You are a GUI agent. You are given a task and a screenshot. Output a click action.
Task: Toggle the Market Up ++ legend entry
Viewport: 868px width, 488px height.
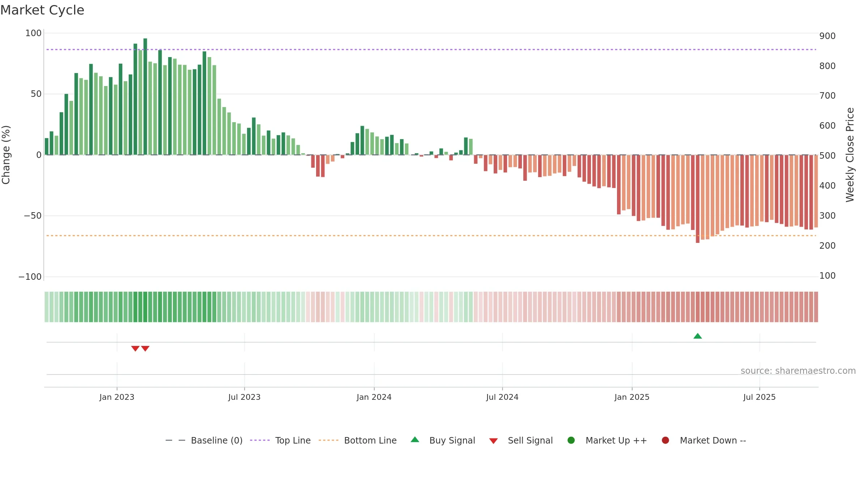(607, 440)
